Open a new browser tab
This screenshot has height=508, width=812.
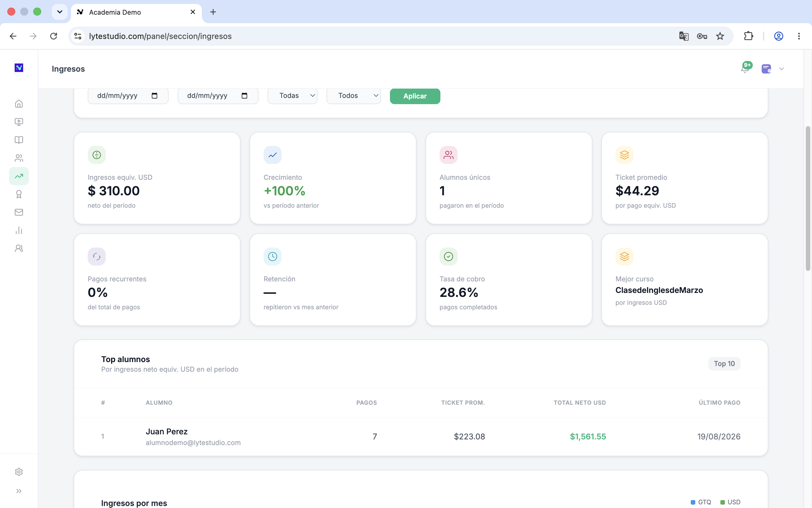coord(213,12)
